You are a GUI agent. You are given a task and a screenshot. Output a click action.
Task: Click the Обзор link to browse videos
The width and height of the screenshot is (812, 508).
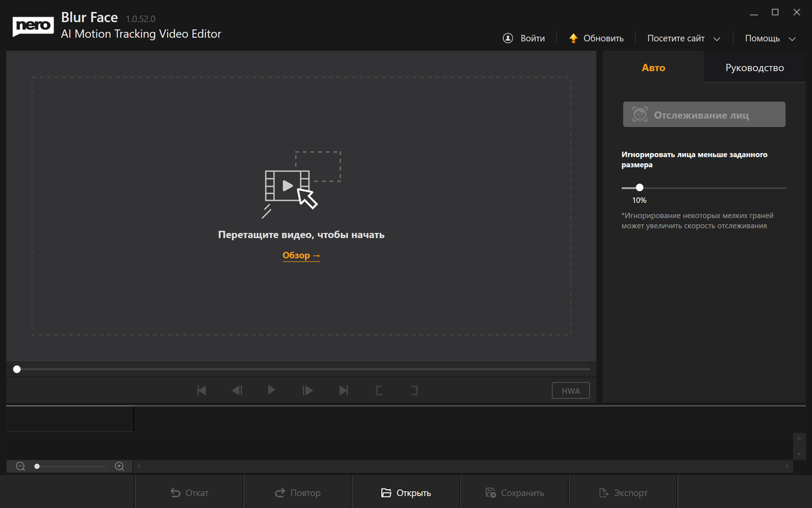point(301,255)
